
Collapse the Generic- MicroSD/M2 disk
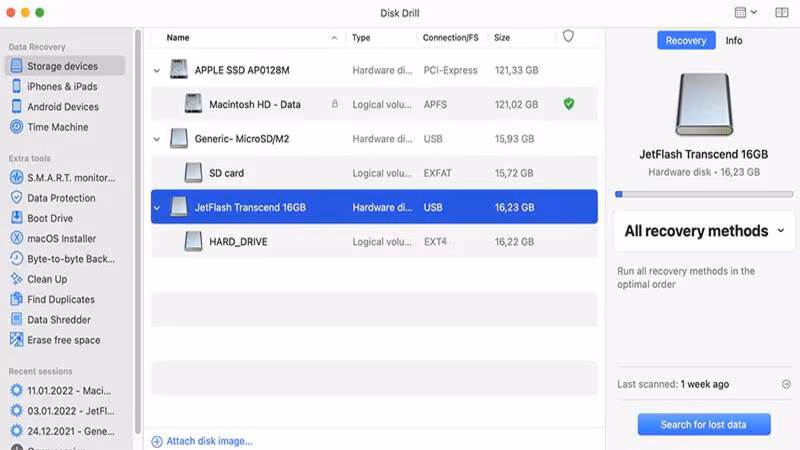point(157,139)
